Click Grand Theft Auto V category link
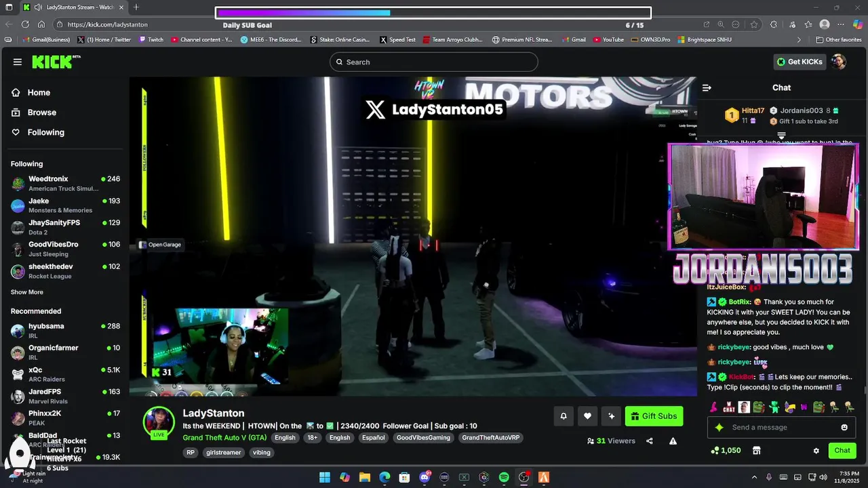 click(224, 438)
